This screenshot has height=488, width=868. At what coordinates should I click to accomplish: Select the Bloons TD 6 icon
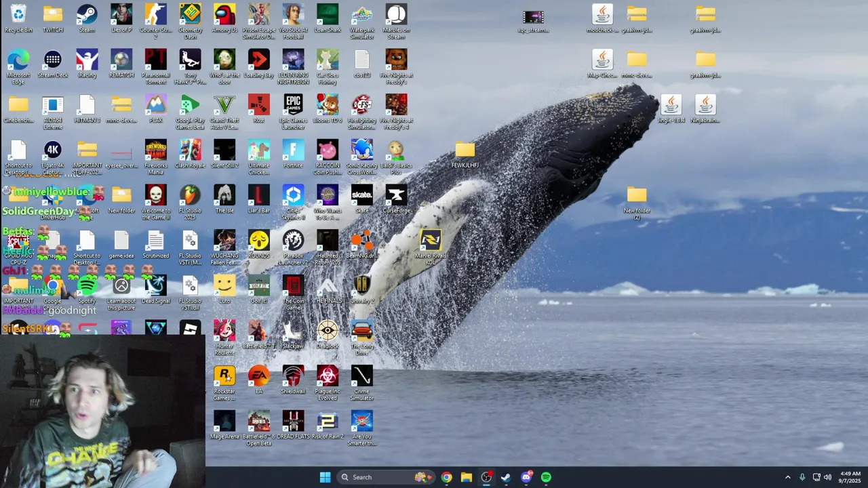click(328, 109)
